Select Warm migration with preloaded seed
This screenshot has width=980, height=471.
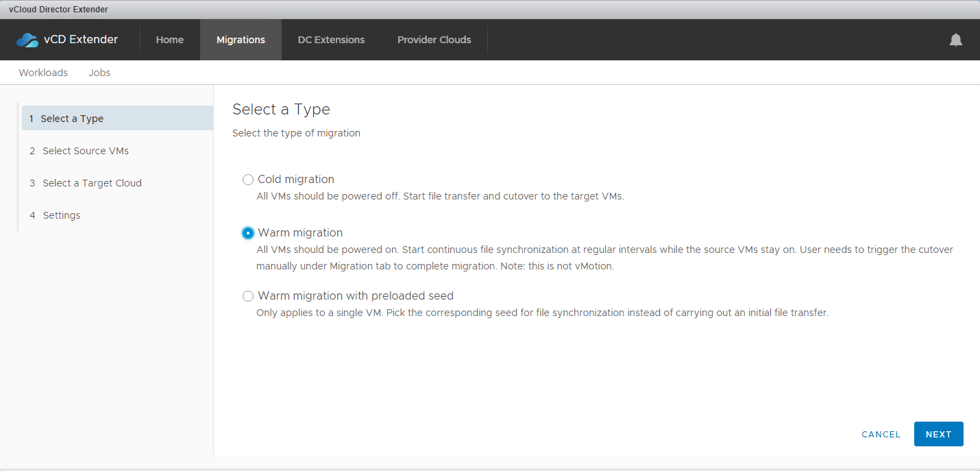tap(248, 296)
